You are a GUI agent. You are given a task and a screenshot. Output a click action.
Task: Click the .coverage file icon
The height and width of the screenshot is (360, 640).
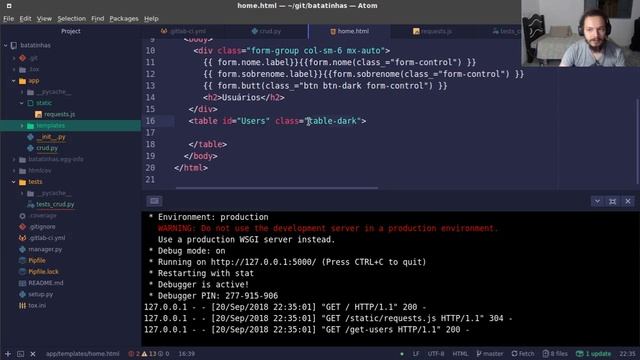click(22, 216)
